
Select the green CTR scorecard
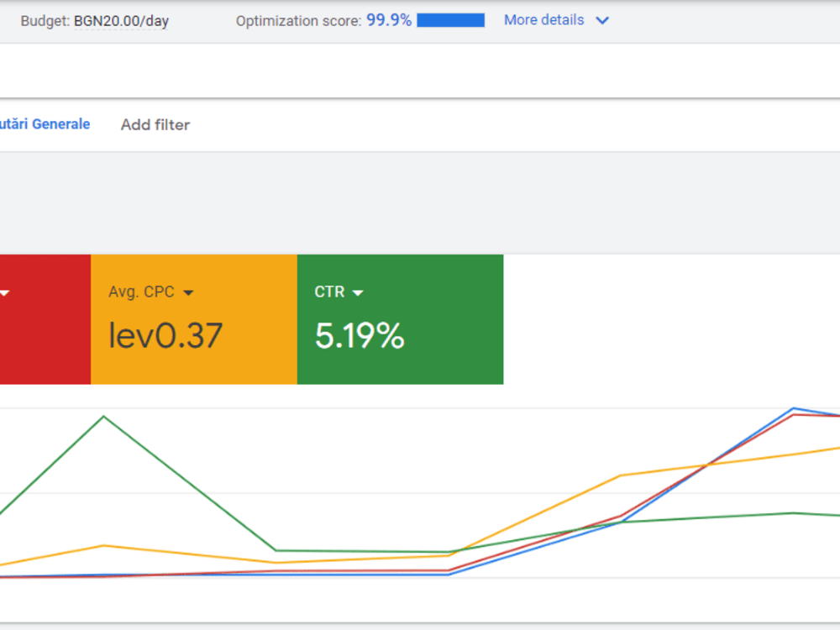[x=400, y=319]
